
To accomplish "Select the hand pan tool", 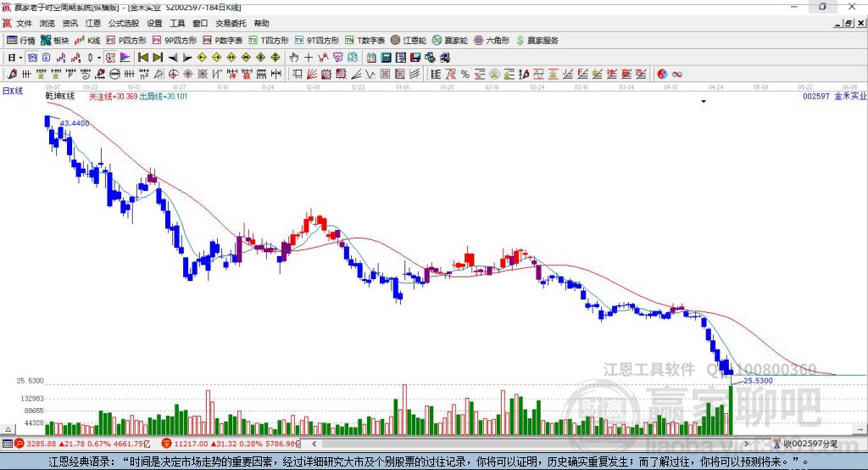I will click(x=293, y=58).
